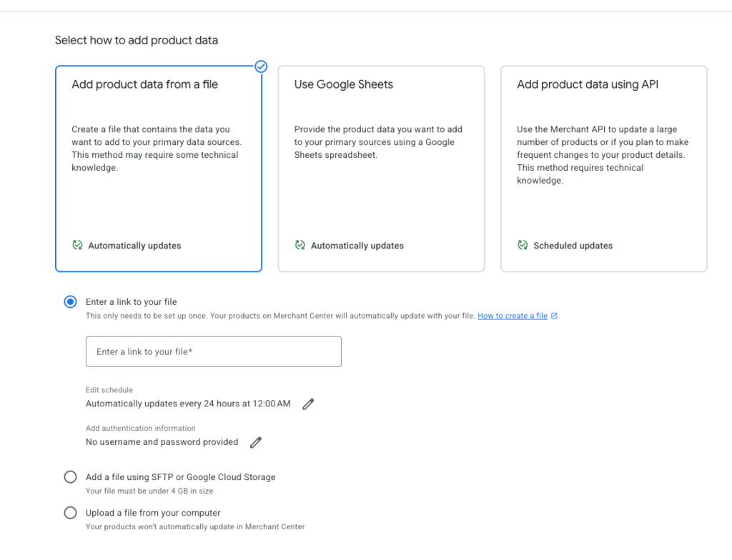Focus the 'Enter a link to your file' text field
Screen dimensions: 732x560
click(x=213, y=351)
